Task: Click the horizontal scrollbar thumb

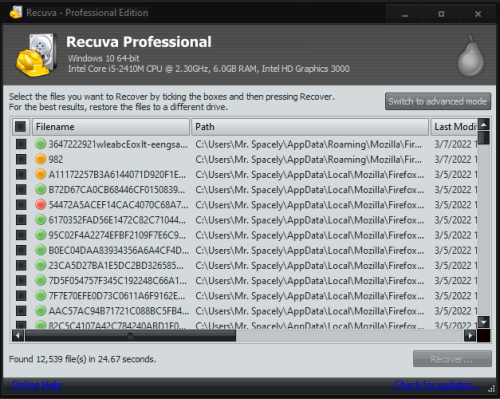Action: click(x=130, y=336)
